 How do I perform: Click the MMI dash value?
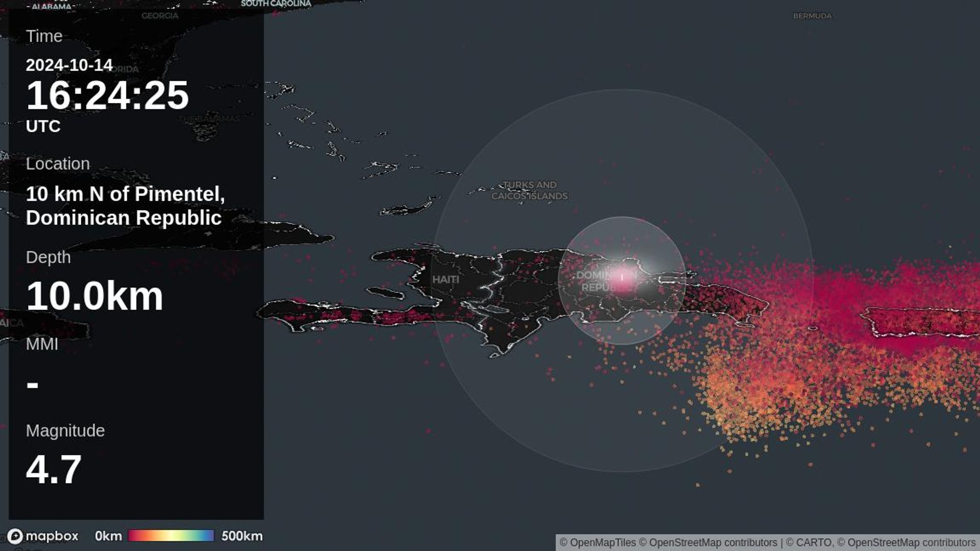(32, 385)
